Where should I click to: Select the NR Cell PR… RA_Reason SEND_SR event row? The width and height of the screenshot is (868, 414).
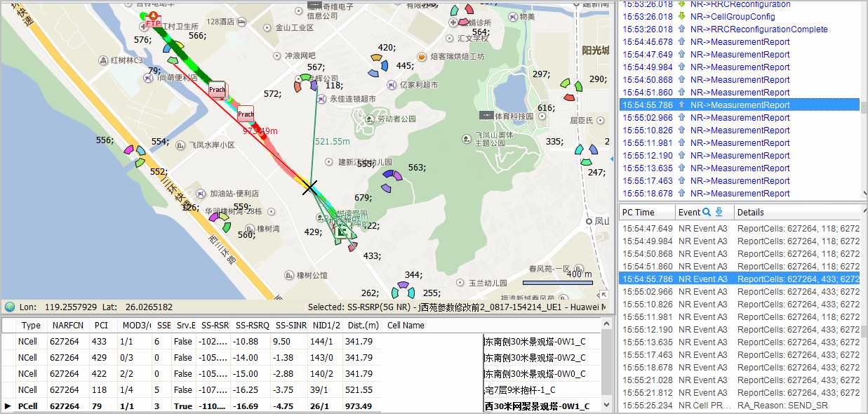[740, 406]
